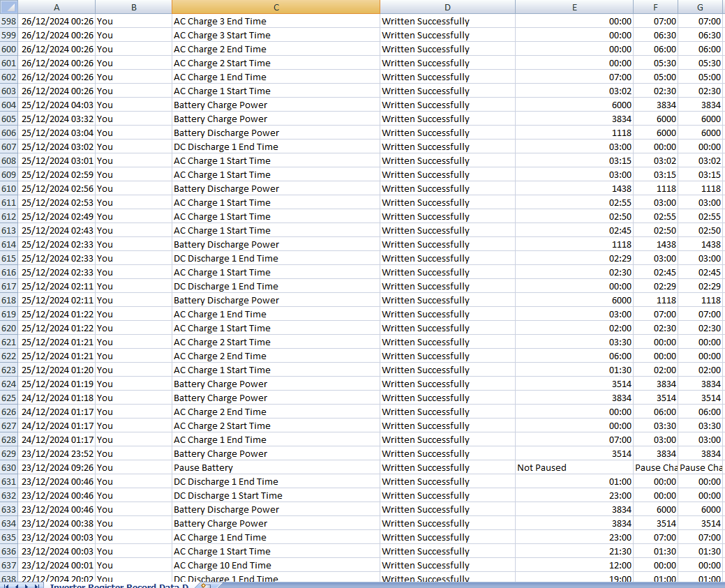Select row header 618
725x588 pixels.
(x=9, y=300)
